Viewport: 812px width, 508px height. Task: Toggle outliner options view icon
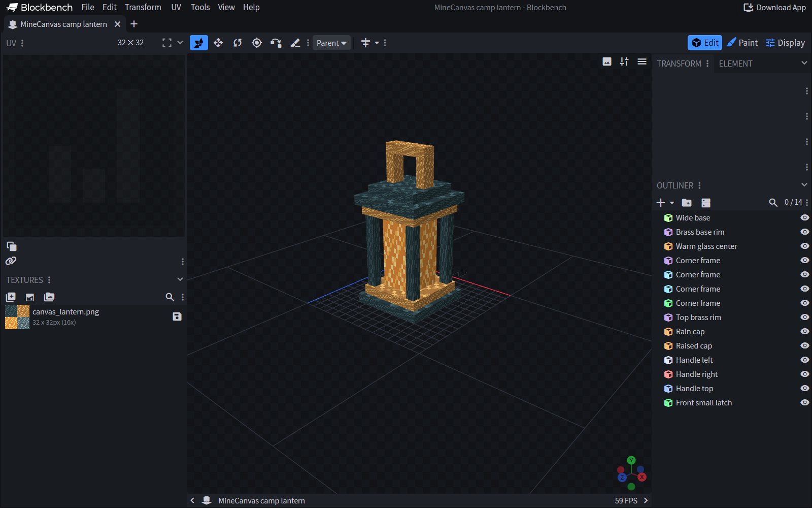point(706,203)
